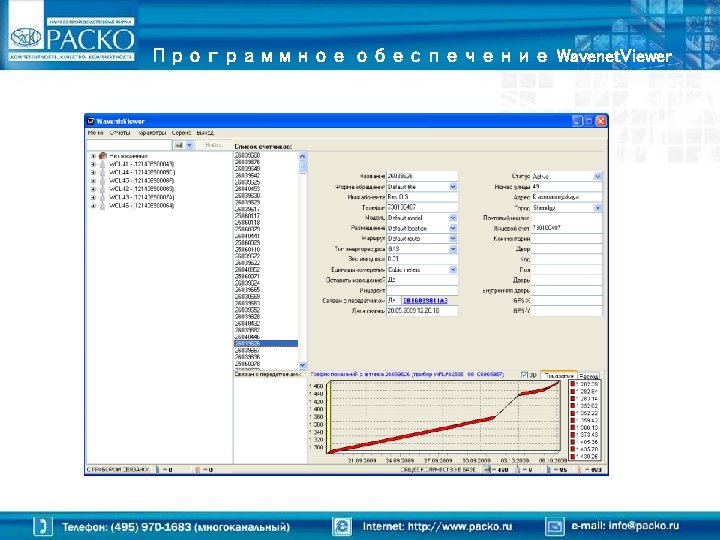Screen dimensions: 720x540
Task: Click the Internet Explorer icon in the footer
Action: click(343, 526)
